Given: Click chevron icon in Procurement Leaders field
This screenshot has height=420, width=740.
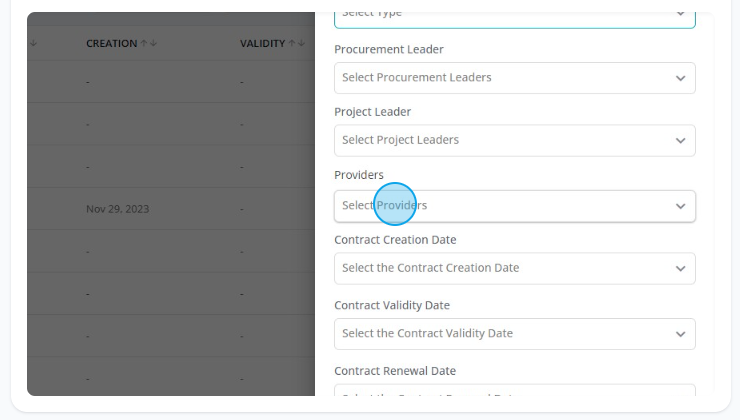Looking at the screenshot, I should (680, 78).
